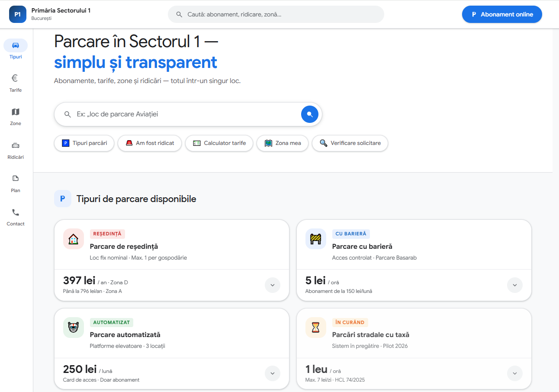Select the Tipuri sidebar label
Viewport: 559px width, 392px height.
[x=16, y=57]
